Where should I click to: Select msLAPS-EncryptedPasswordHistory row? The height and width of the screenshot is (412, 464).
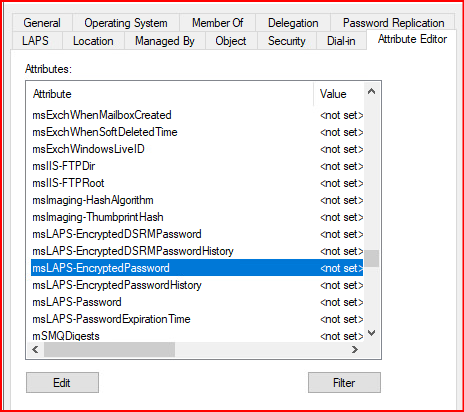point(197,285)
